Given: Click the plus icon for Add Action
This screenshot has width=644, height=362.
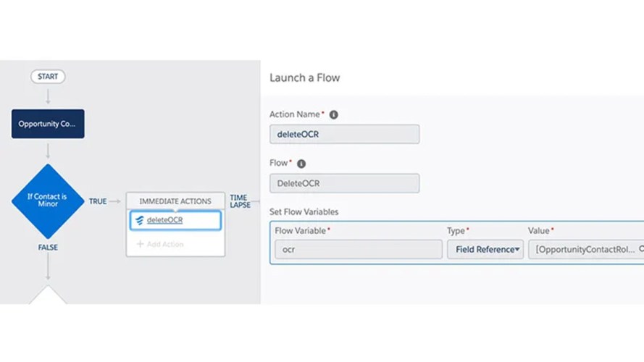Looking at the screenshot, I should tap(140, 245).
